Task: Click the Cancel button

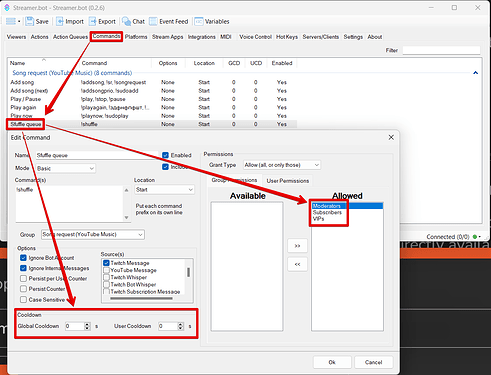Action: point(373,362)
